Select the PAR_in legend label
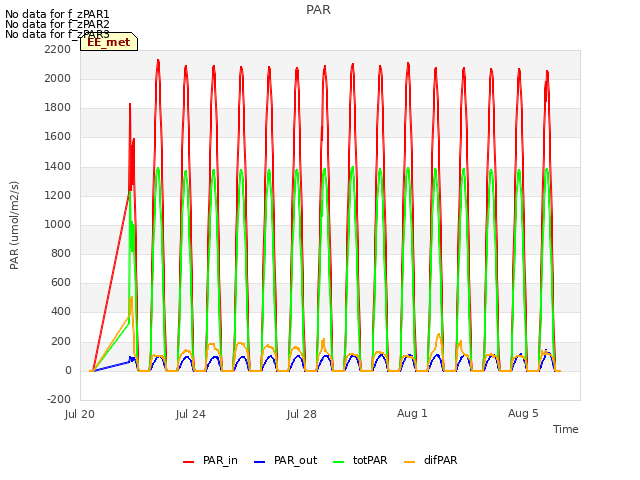Image resolution: width=640 pixels, height=480 pixels. pos(220,460)
